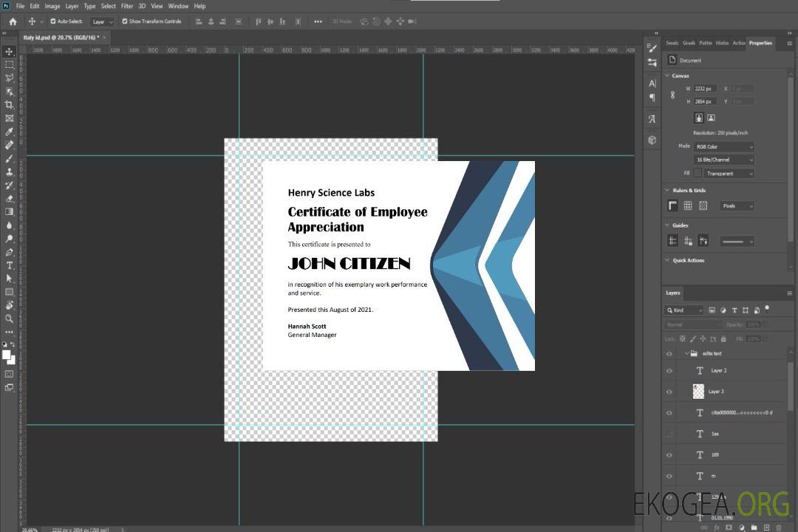Choose the Eraser tool
Image resolution: width=798 pixels, height=532 pixels.
click(x=9, y=199)
